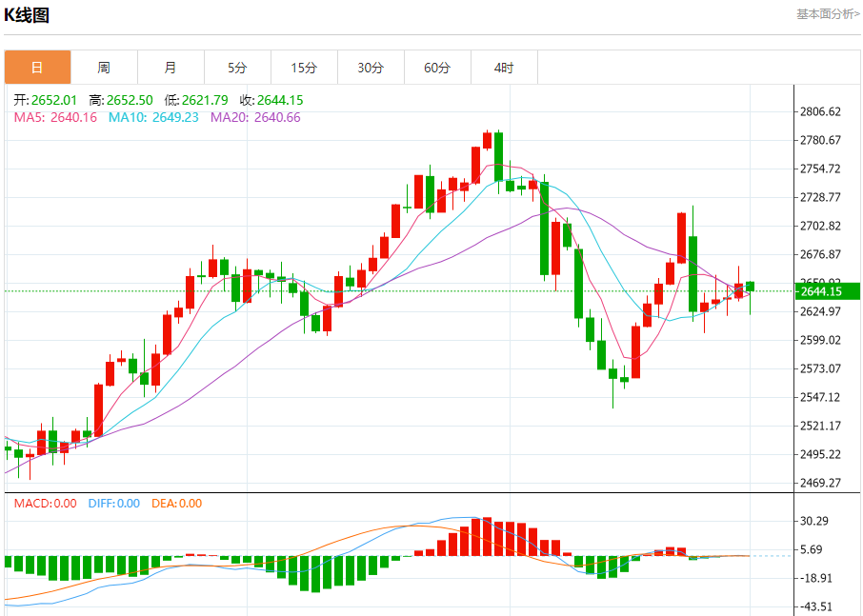Click the 30.29 MACD axis label
863x616 pixels.
814,521
